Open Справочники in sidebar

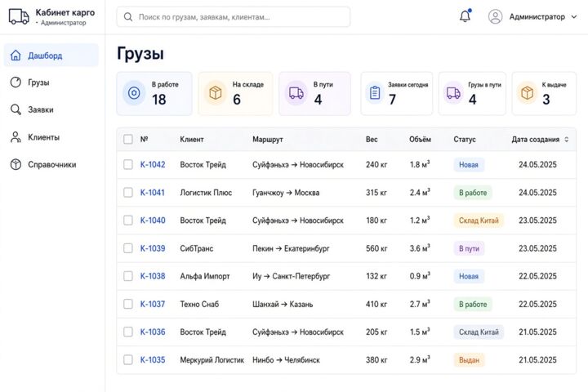coord(51,164)
